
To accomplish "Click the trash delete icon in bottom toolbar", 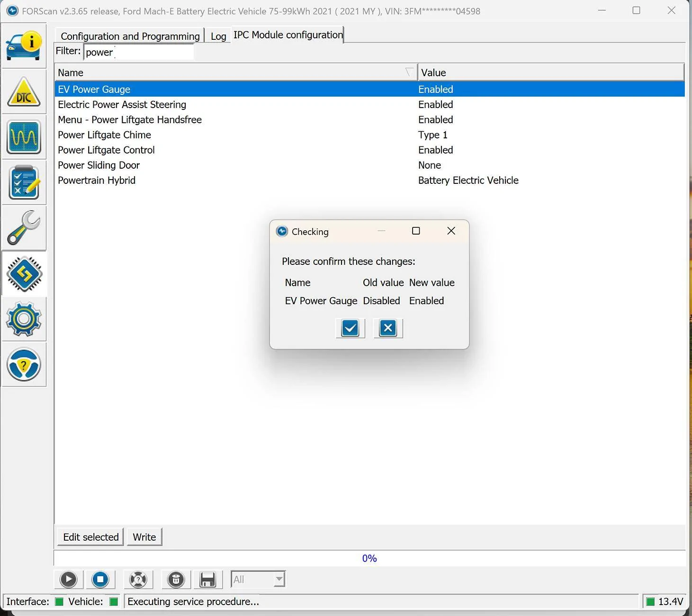I will tap(176, 580).
